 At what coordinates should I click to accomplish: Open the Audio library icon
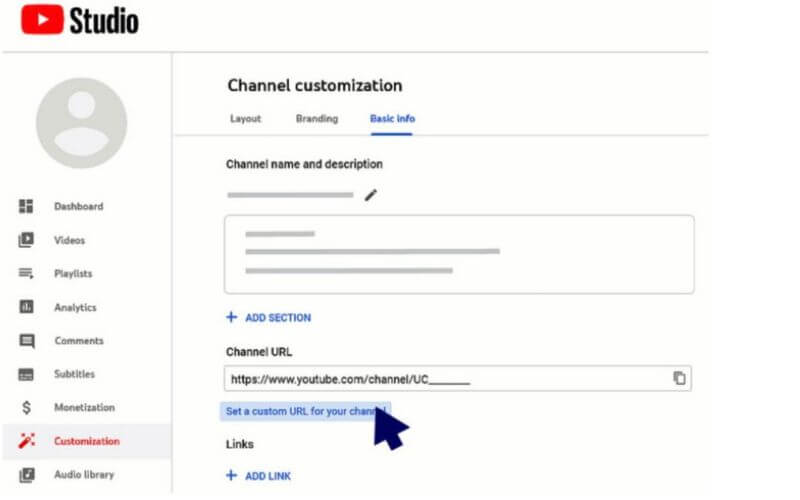pyautogui.click(x=27, y=475)
